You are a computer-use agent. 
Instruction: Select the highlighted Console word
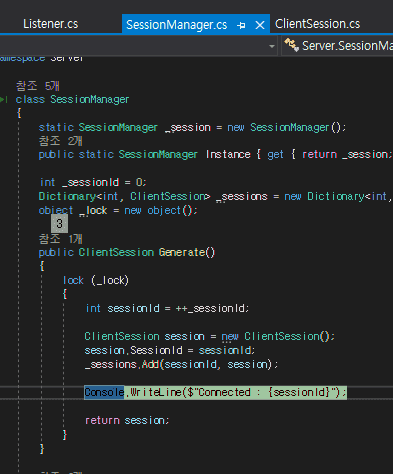(x=104, y=392)
